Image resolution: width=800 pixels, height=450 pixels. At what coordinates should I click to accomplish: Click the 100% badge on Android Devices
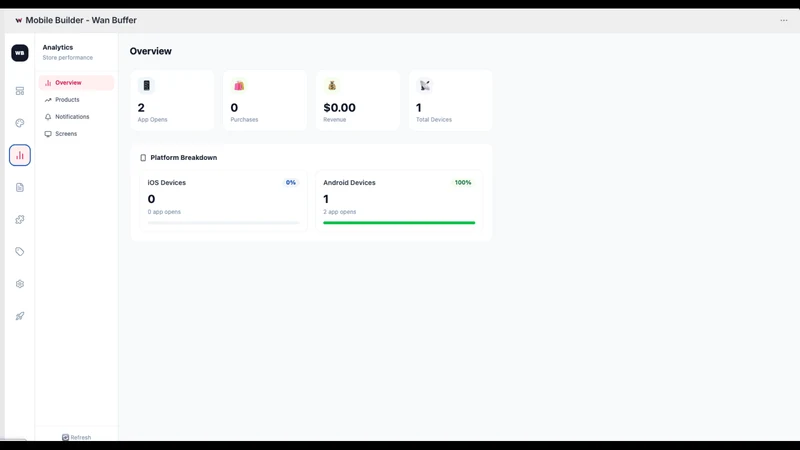click(463, 183)
